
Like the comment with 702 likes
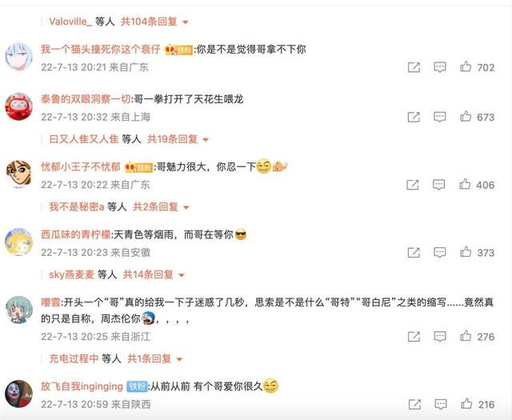pyautogui.click(x=466, y=67)
